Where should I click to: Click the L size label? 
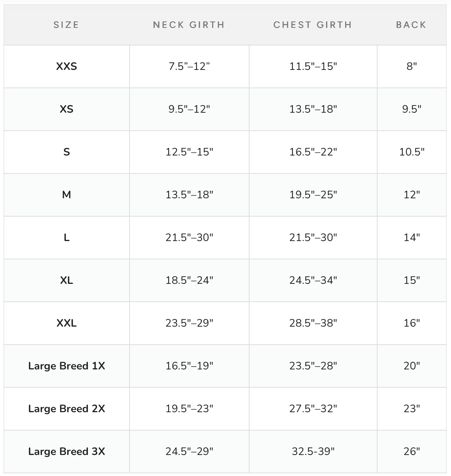pos(67,238)
